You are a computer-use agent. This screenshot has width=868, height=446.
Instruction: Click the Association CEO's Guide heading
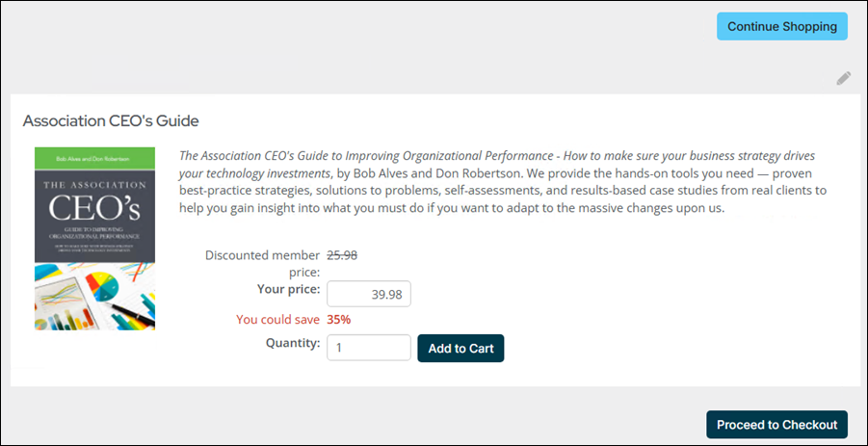pyautogui.click(x=111, y=121)
